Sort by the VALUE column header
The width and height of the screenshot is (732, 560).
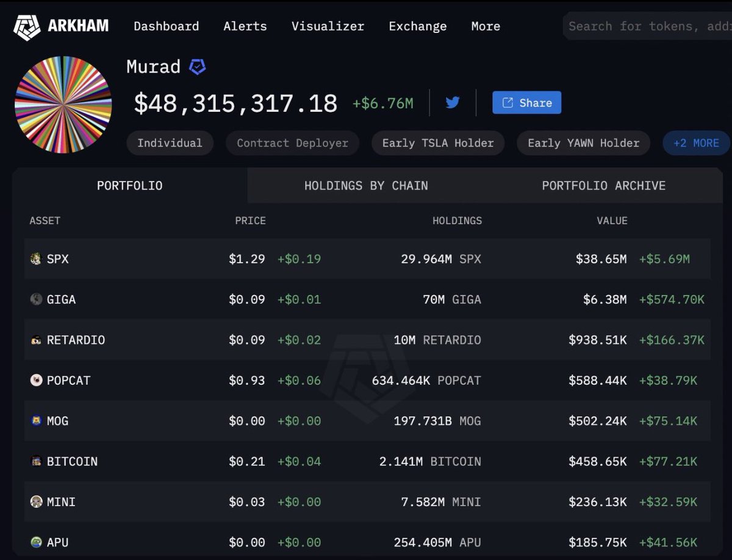pyautogui.click(x=612, y=221)
